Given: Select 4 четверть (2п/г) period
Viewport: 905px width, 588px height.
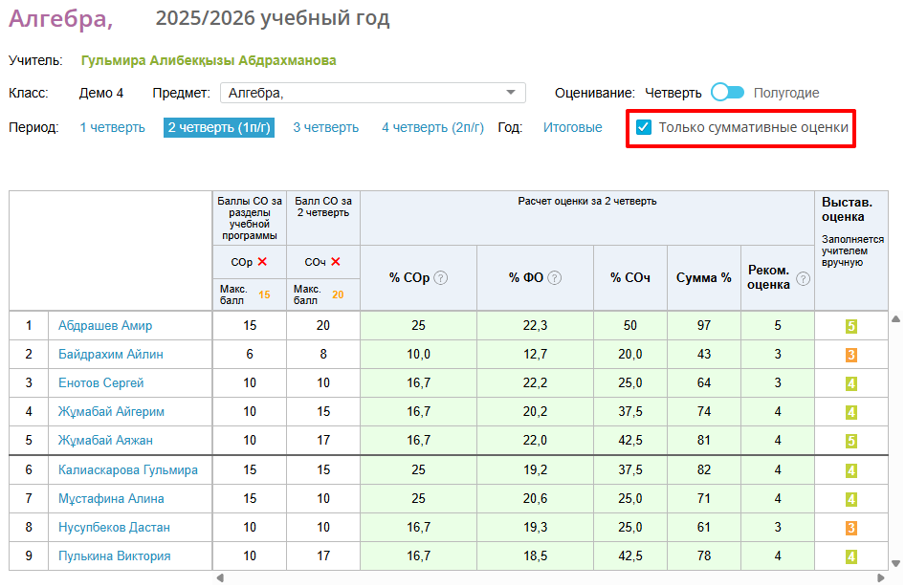Looking at the screenshot, I should pyautogui.click(x=432, y=128).
